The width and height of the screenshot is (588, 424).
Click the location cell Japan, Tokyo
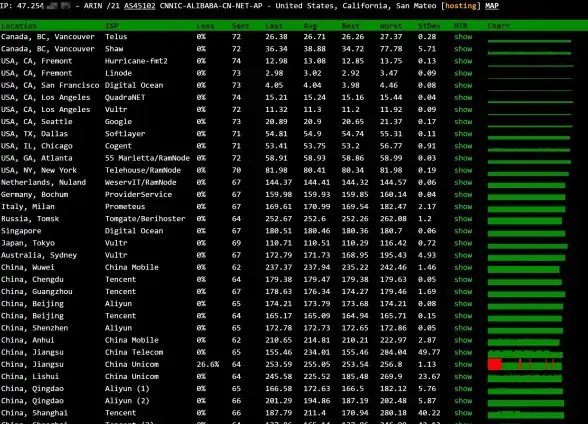tap(28, 243)
